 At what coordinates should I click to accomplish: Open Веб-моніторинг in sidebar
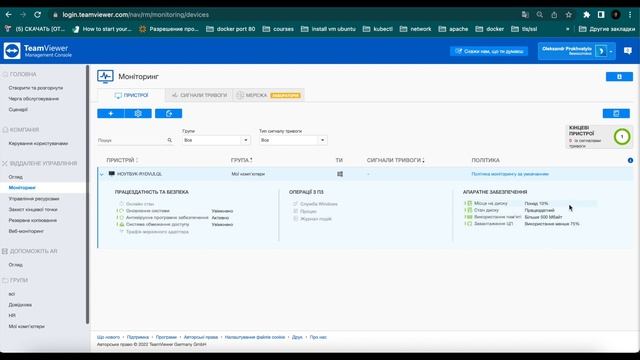point(26,231)
